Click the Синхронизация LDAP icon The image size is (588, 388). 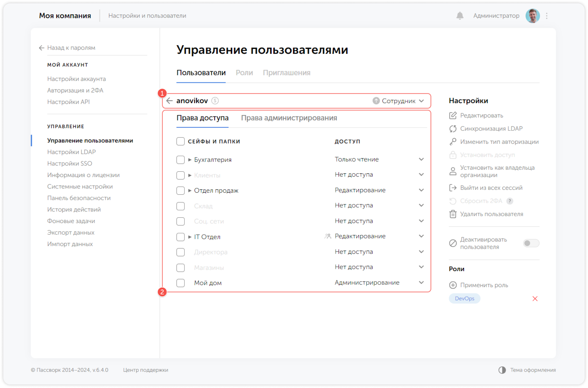click(x=453, y=129)
